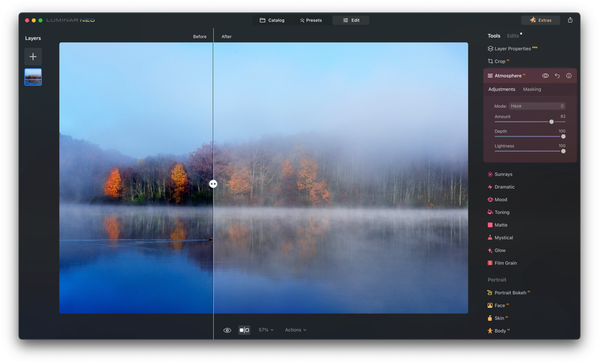Screen dimensions: 599x364
Task: Open the Matte tool
Action: 498,225
